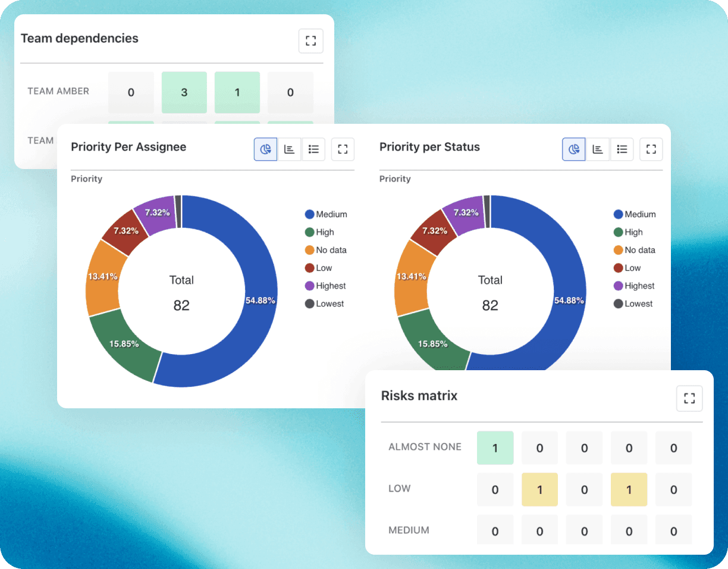Click the ALMOST NONE row label
The width and height of the screenshot is (728, 569).
coord(425,446)
